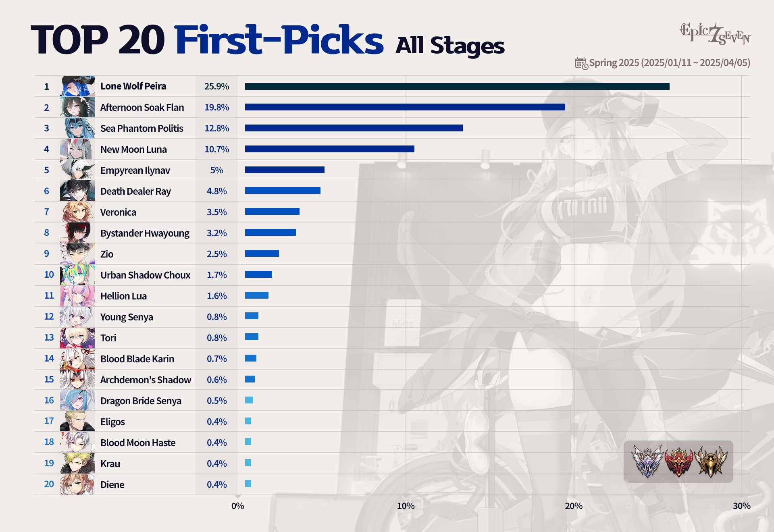Click the Veronica pick-rate bar
This screenshot has height=532, width=774.
(272, 212)
